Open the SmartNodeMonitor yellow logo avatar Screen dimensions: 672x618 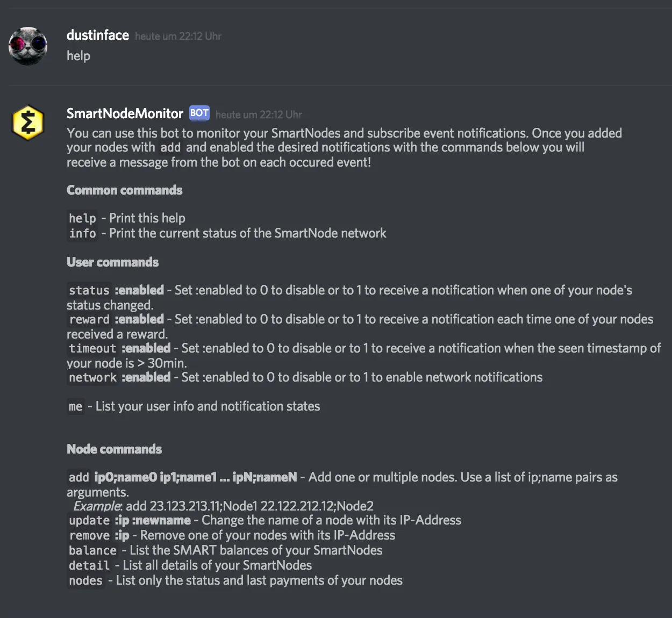28,123
